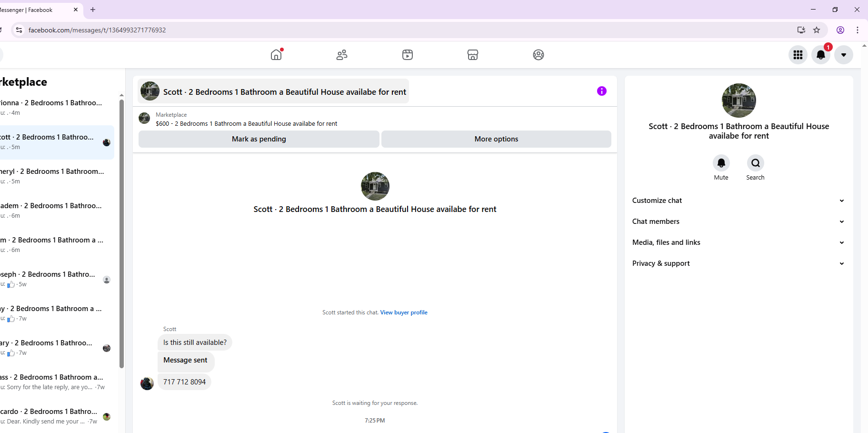Viewport: 868px width, 433px height.
Task: Click the listing thumbnail in Marketplace banner
Action: (144, 118)
